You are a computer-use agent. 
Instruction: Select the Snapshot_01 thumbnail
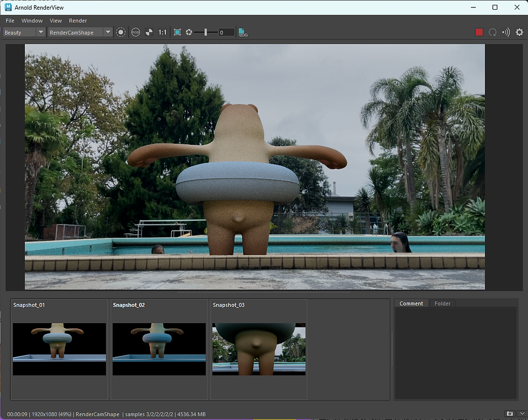coord(59,349)
